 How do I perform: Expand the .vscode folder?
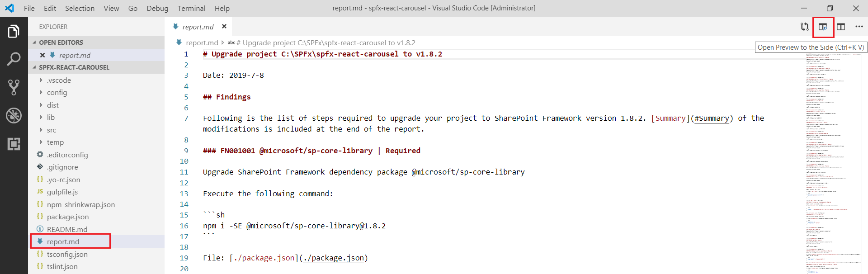pos(59,80)
